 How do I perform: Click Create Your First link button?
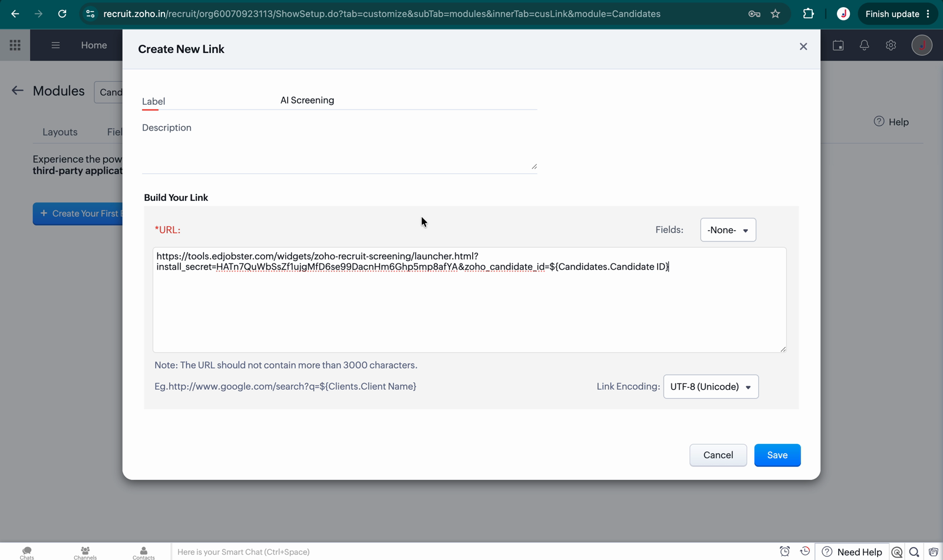tap(78, 214)
